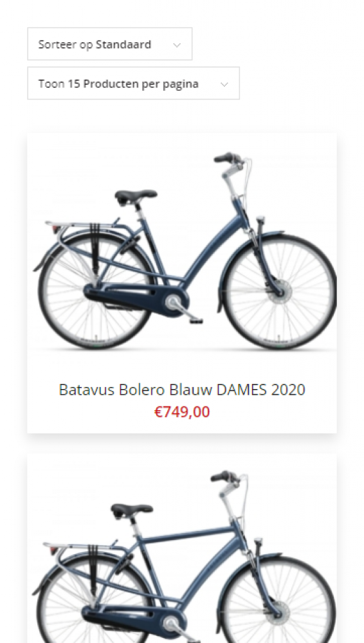Click the chevron in the Producten per pagina box

224,84
